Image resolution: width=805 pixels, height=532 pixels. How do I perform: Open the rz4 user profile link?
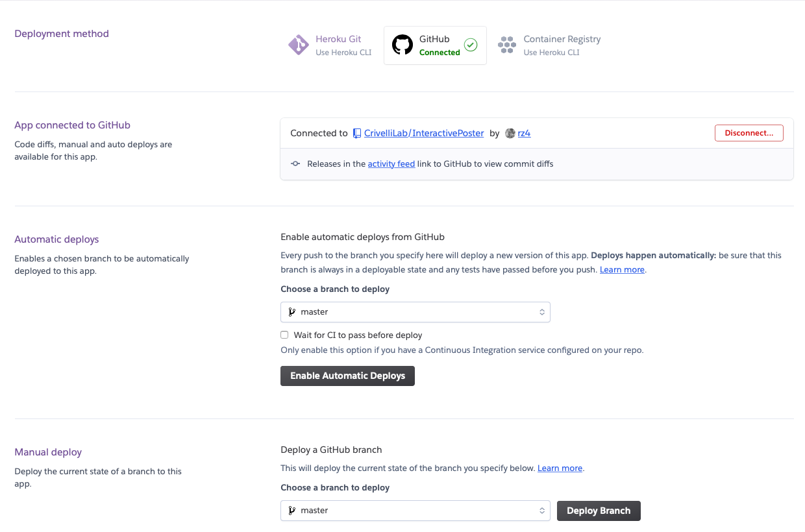(x=524, y=133)
